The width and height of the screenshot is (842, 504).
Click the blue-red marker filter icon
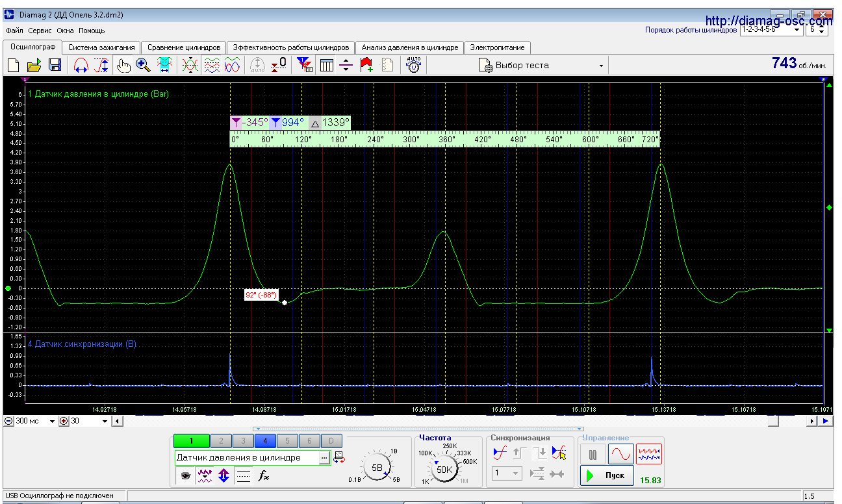click(x=304, y=65)
